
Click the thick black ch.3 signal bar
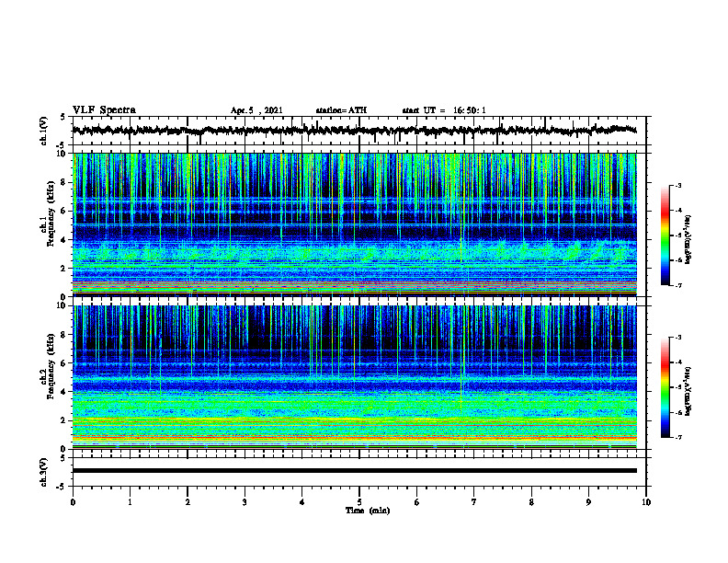tap(355, 471)
